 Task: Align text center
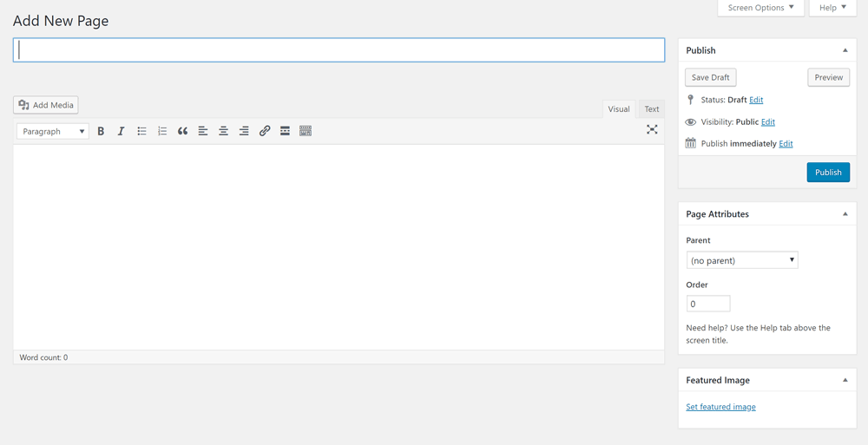(x=224, y=131)
